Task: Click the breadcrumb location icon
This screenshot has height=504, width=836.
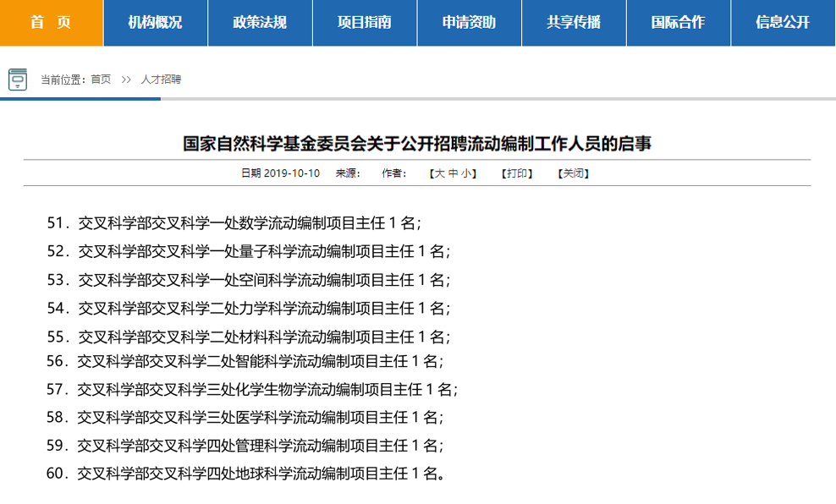Action: click(18, 79)
